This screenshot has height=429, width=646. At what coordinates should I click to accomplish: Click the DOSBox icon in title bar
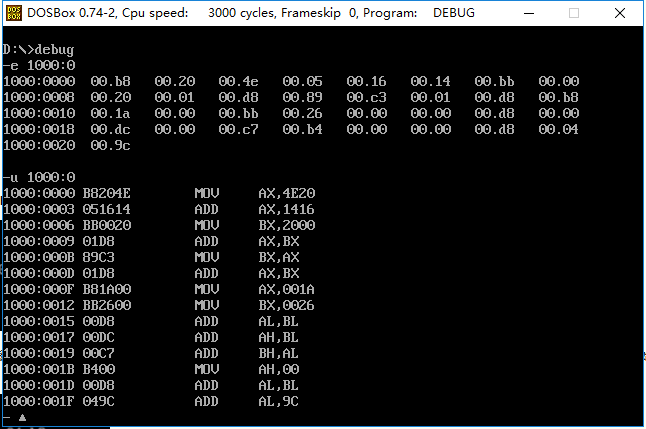pyautogui.click(x=14, y=13)
